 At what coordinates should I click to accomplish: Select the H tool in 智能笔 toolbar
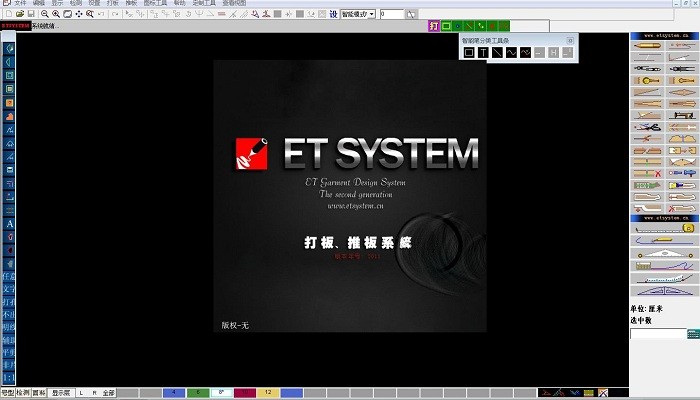click(x=554, y=53)
